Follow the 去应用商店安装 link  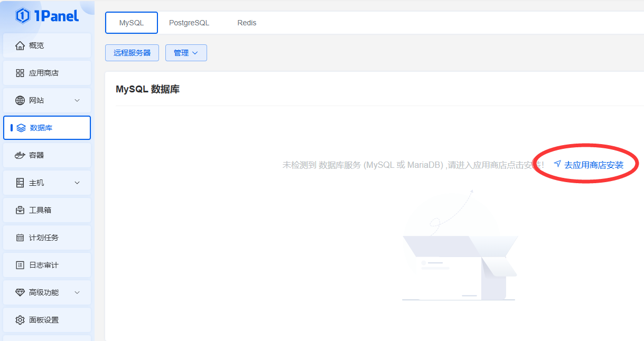point(594,165)
